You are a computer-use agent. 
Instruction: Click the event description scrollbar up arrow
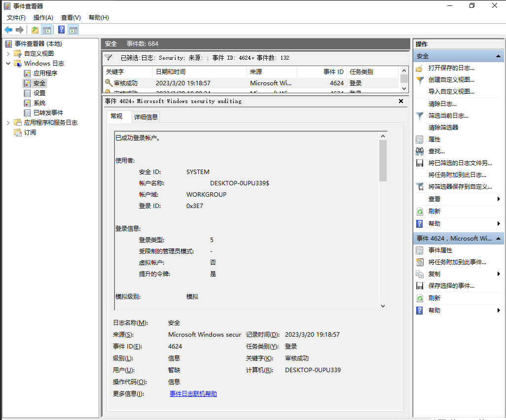[383, 136]
